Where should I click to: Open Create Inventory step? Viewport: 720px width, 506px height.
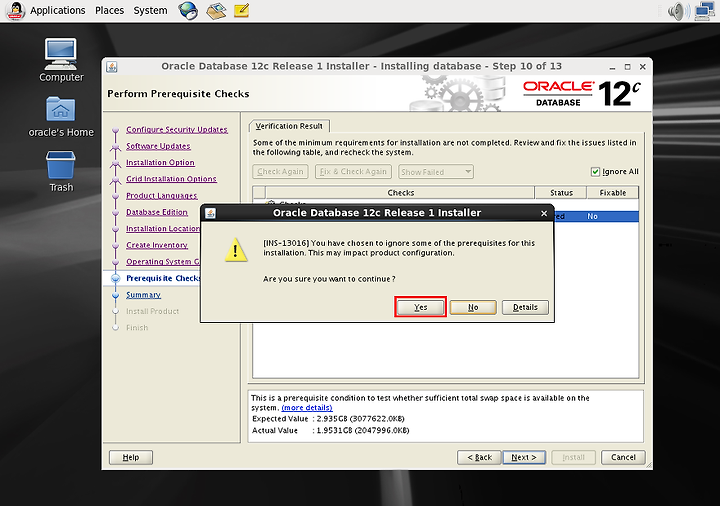157,245
